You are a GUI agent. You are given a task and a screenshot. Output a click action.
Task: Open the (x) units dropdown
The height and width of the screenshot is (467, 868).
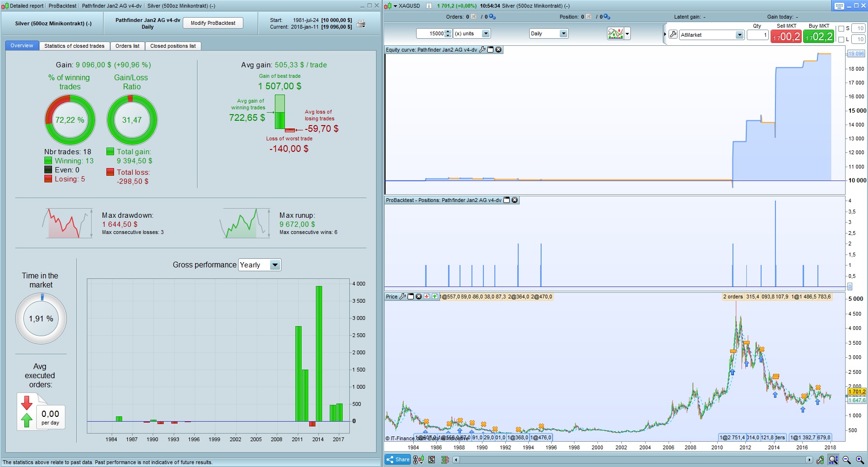471,33
